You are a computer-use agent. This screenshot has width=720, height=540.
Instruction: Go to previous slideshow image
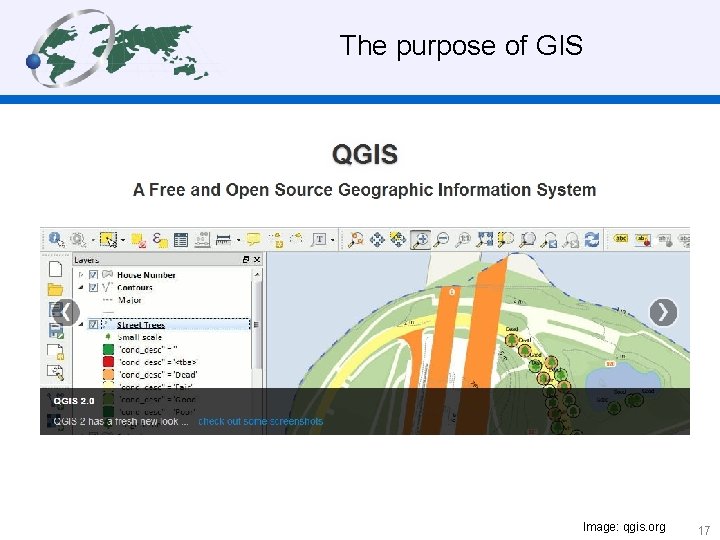(66, 312)
